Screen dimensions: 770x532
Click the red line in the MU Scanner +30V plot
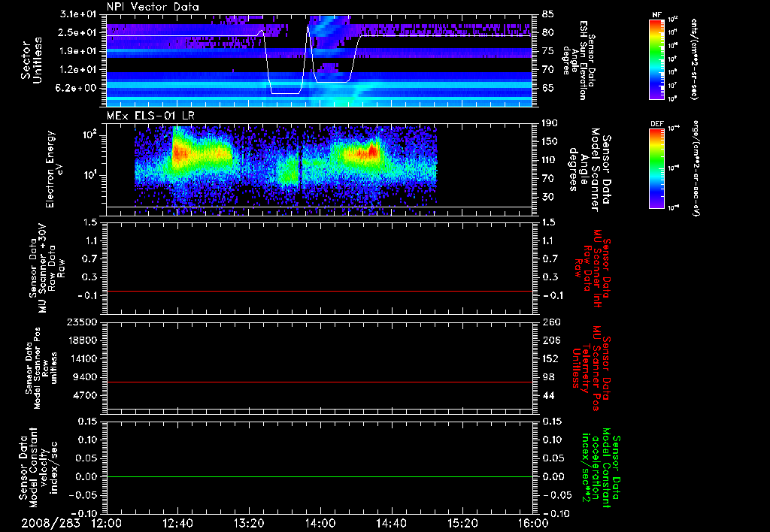[320, 291]
